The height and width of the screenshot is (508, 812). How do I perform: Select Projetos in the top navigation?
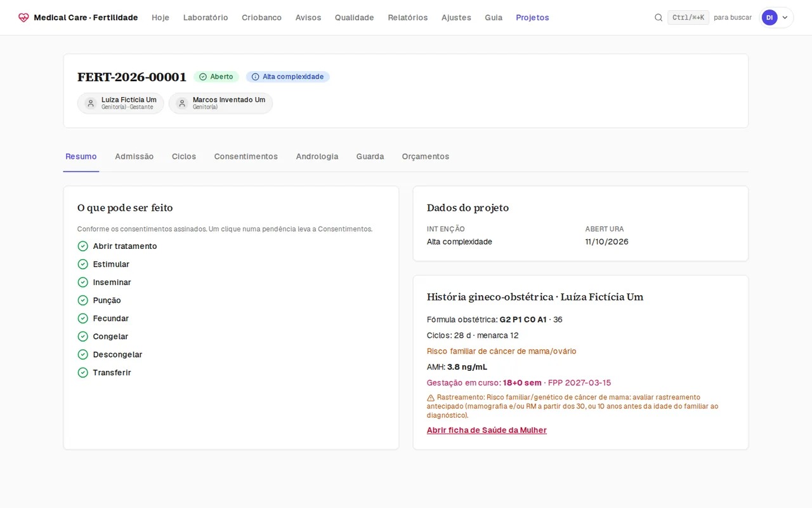(532, 18)
